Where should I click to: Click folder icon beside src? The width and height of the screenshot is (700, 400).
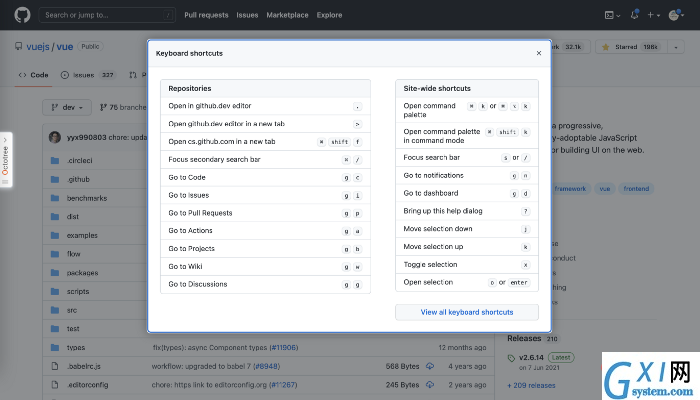(55, 310)
